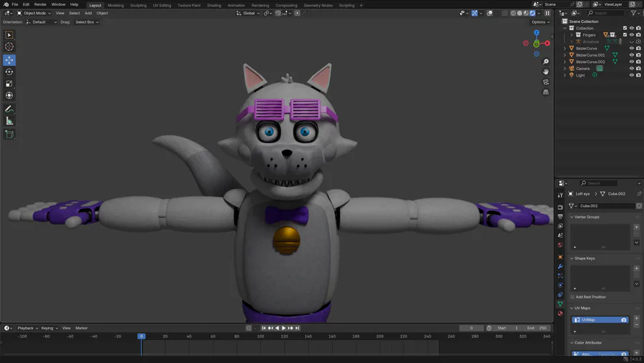Add a new vertex group
The width and height of the screenshot is (644, 363).
(636, 227)
